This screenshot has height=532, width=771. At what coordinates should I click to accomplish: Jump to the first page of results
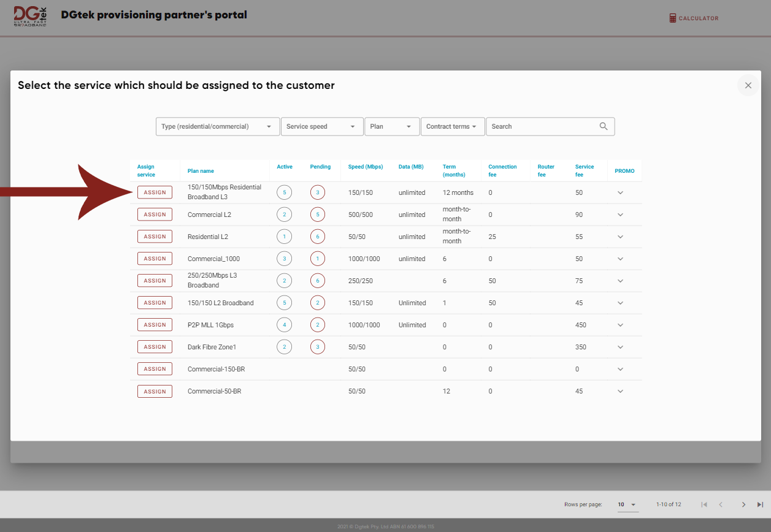704,504
